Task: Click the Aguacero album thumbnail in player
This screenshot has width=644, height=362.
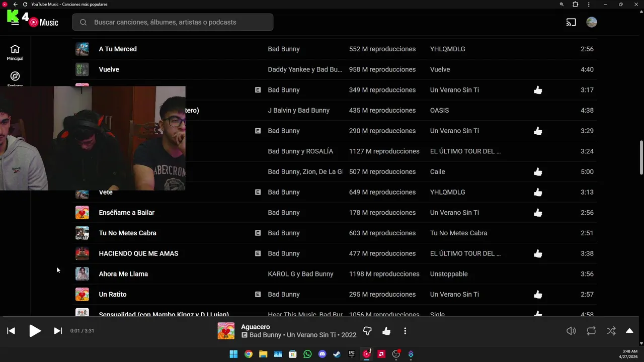Action: click(226, 331)
